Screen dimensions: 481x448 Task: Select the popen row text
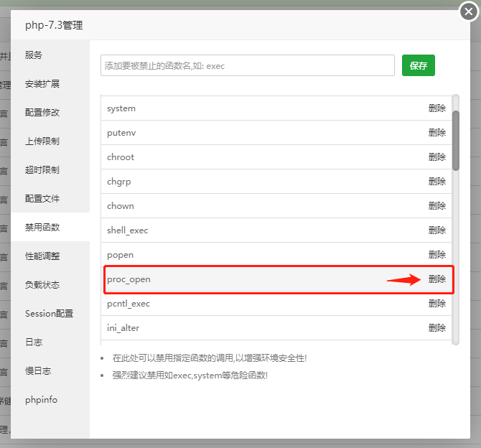pos(121,256)
